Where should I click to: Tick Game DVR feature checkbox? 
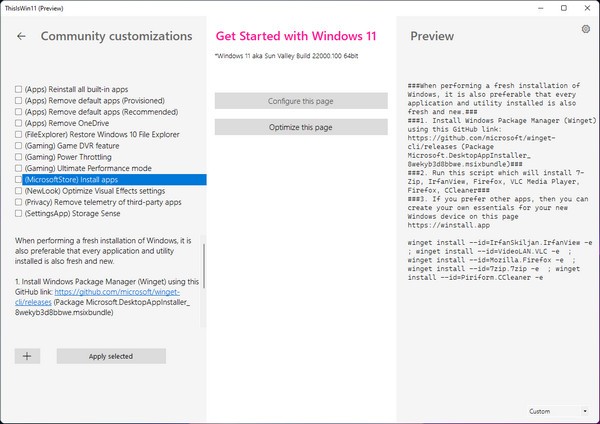19,146
